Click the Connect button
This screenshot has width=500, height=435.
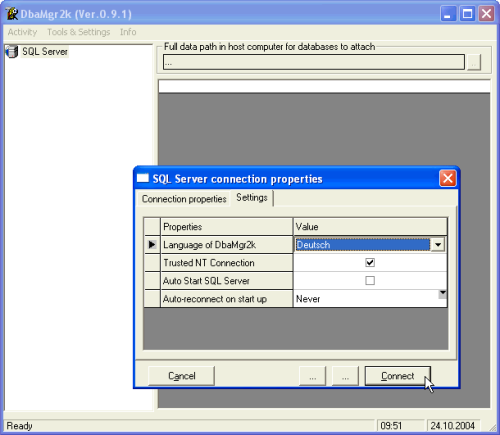(x=398, y=376)
